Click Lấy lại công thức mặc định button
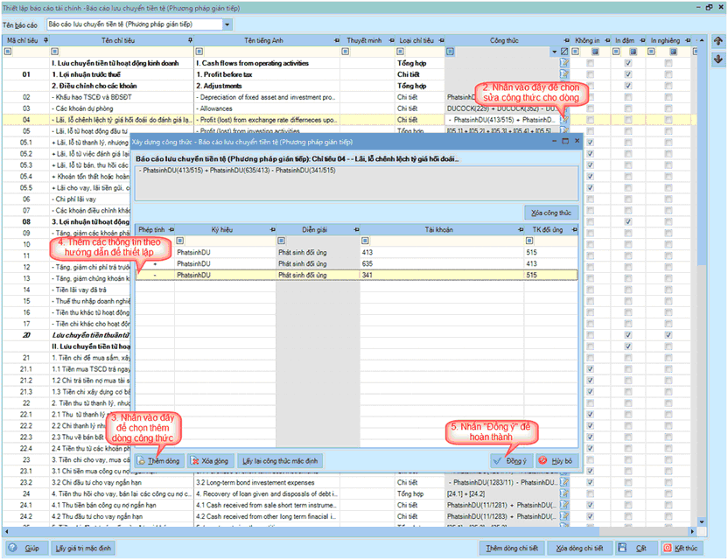Image resolution: width=728 pixels, height=560 pixels. click(280, 461)
